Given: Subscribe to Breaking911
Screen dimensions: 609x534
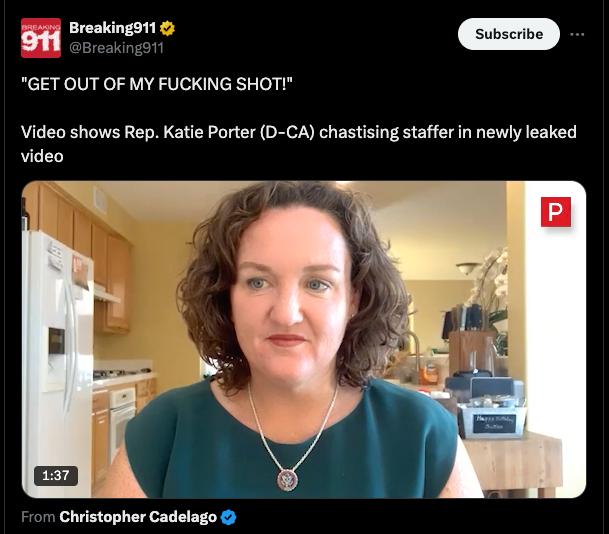Looking at the screenshot, I should (x=509, y=34).
